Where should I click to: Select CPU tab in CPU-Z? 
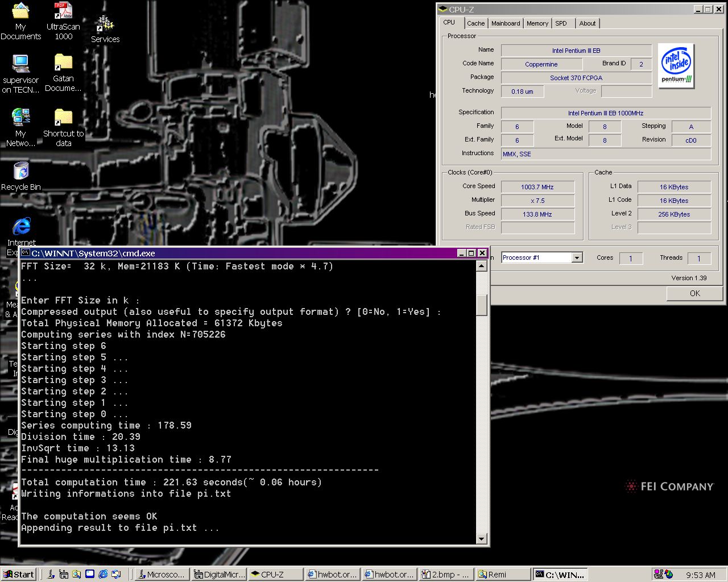(x=449, y=23)
